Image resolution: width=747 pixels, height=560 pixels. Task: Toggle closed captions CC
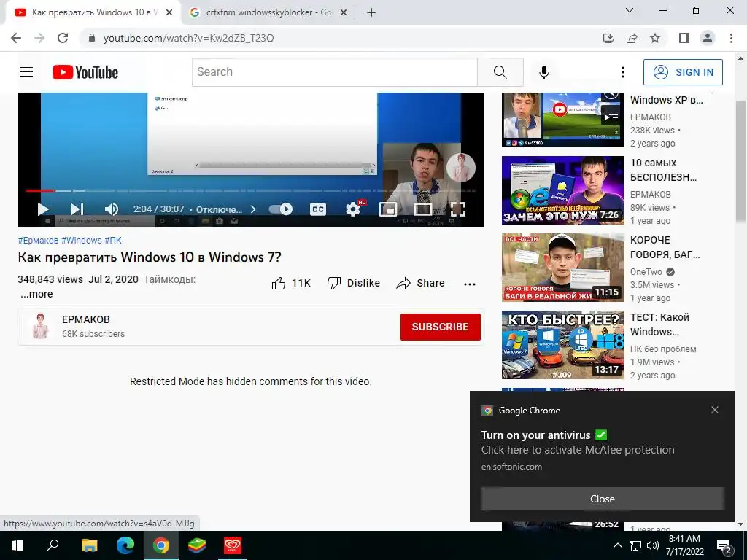click(x=318, y=209)
